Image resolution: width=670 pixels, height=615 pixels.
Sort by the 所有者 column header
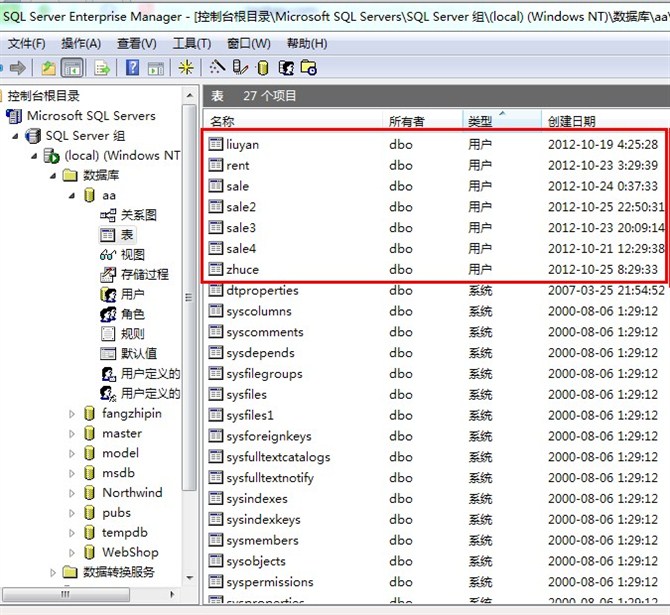click(x=423, y=121)
